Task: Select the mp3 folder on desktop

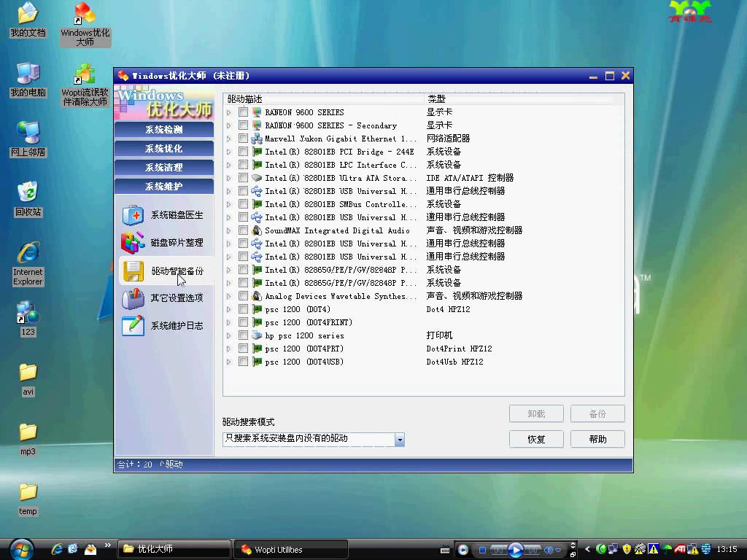Action: (28, 439)
